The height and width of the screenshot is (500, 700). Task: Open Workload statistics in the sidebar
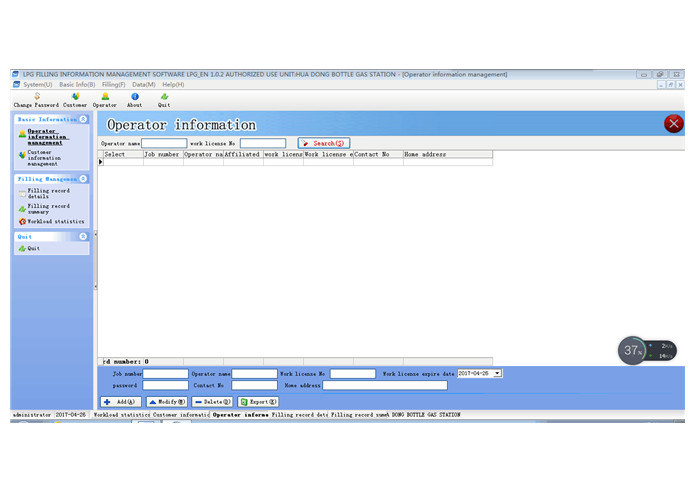coord(55,221)
